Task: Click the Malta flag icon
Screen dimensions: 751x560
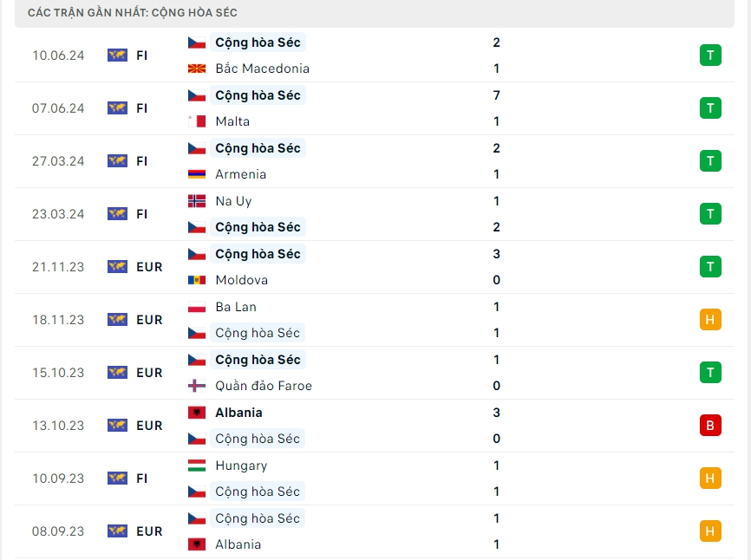Action: (197, 121)
